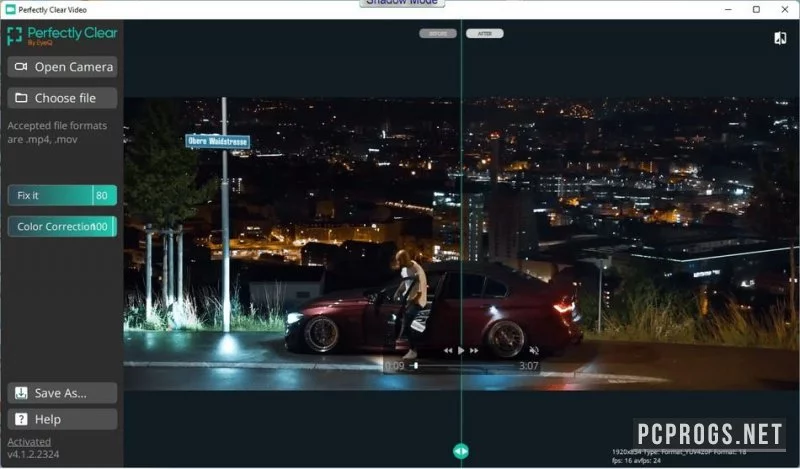Click the question mark Help icon

tap(21, 419)
